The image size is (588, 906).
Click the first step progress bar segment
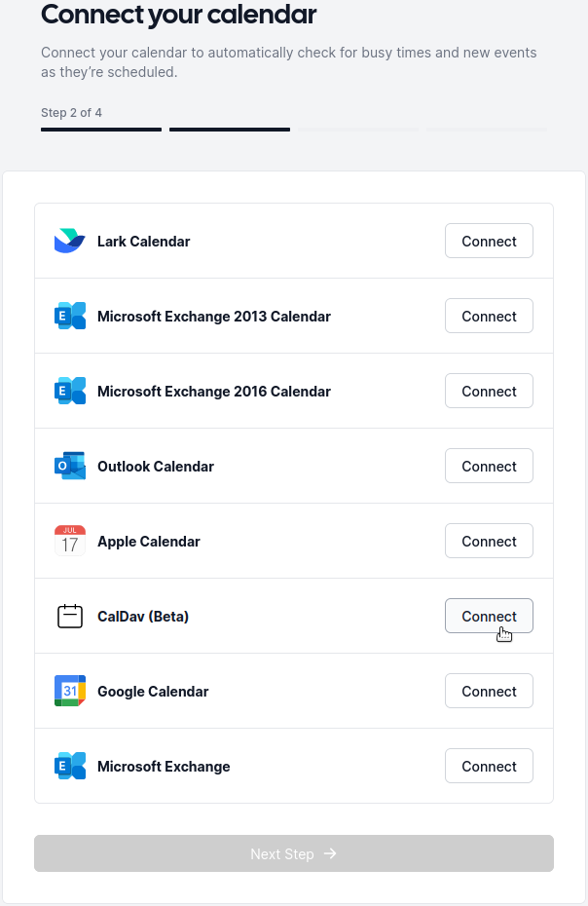coord(101,129)
